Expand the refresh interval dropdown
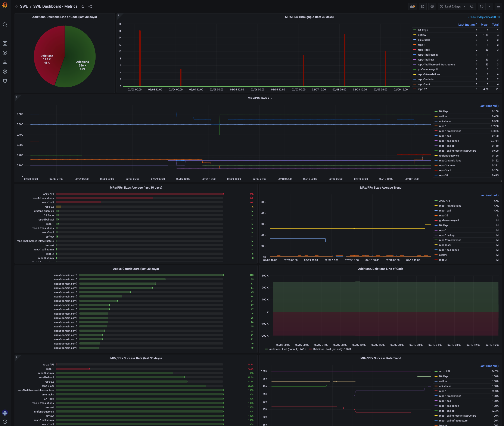The image size is (504, 426). [x=489, y=6]
